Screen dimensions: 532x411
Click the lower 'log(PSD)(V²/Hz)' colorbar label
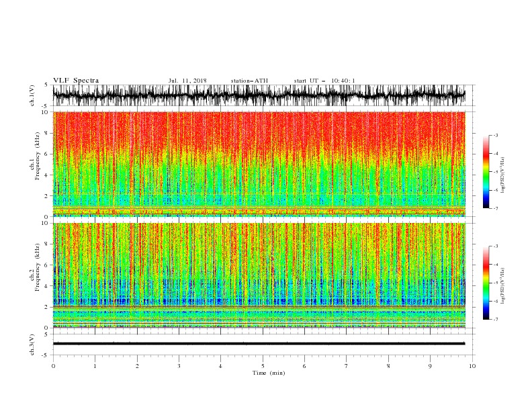[x=503, y=286]
